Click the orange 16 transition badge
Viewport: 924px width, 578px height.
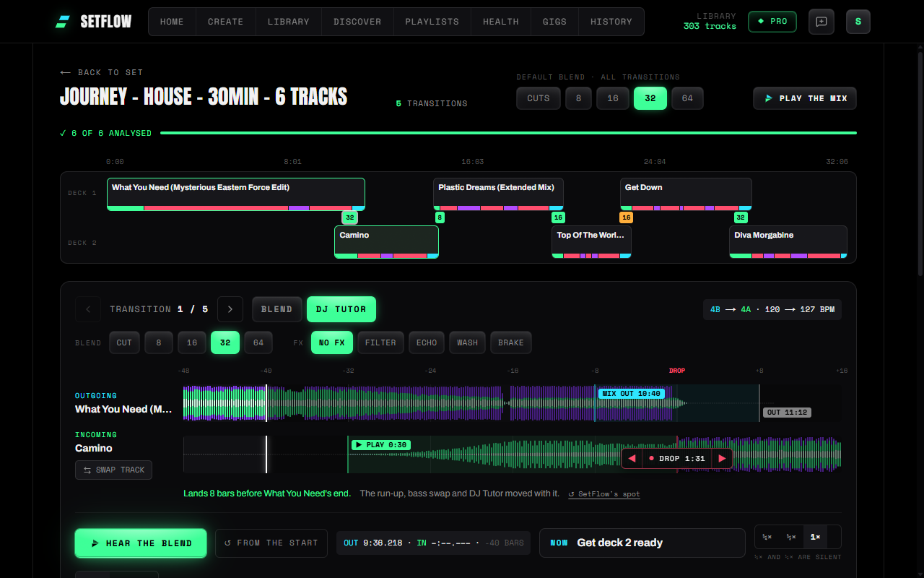[x=626, y=217]
